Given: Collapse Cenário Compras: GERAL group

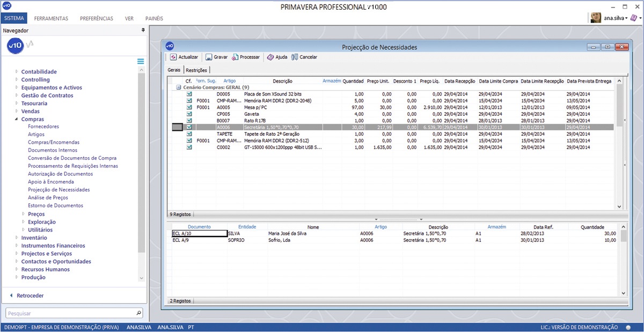Looking at the screenshot, I should 178,87.
